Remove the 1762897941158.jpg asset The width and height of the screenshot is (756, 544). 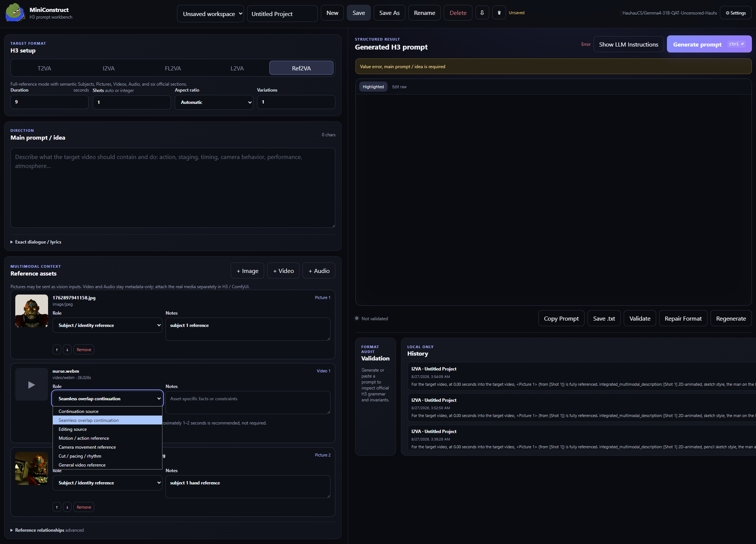(x=84, y=350)
